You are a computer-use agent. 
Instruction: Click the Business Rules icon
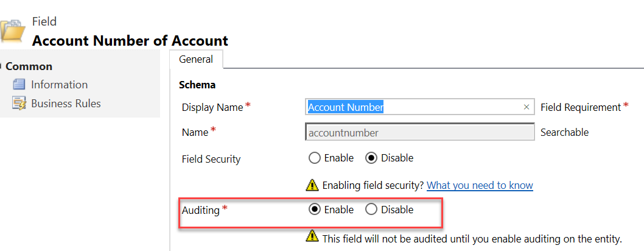[19, 104]
